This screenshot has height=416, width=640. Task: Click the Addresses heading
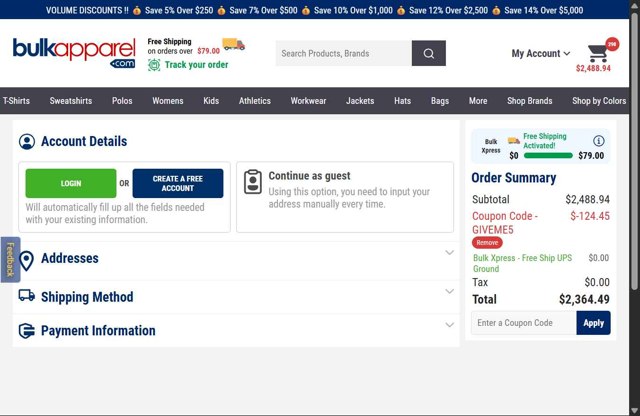(70, 258)
